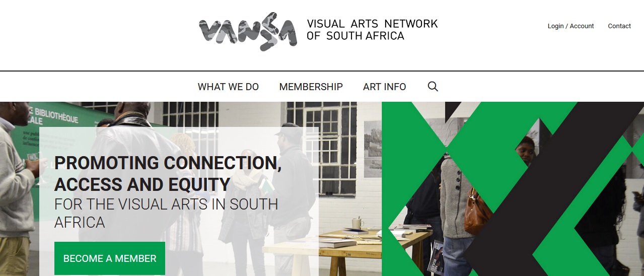644x276 pixels.
Task: Click the Become a Member button
Action: [110, 258]
